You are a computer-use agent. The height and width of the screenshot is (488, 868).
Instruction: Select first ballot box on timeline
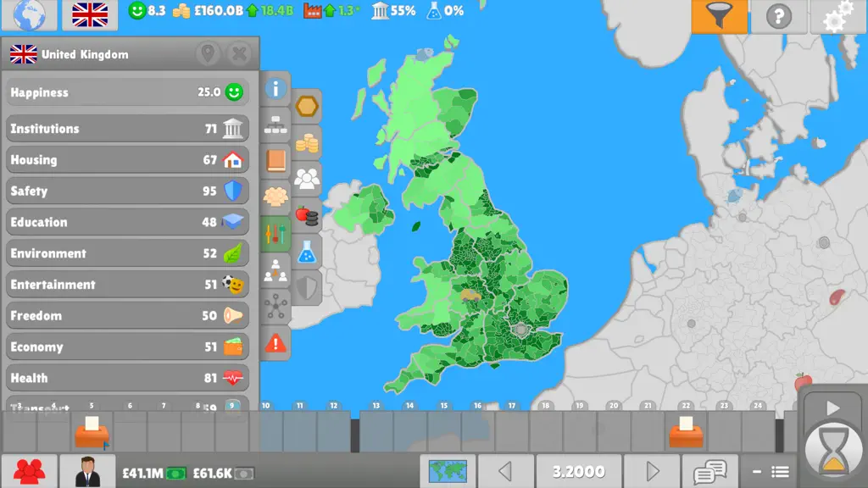(92, 431)
